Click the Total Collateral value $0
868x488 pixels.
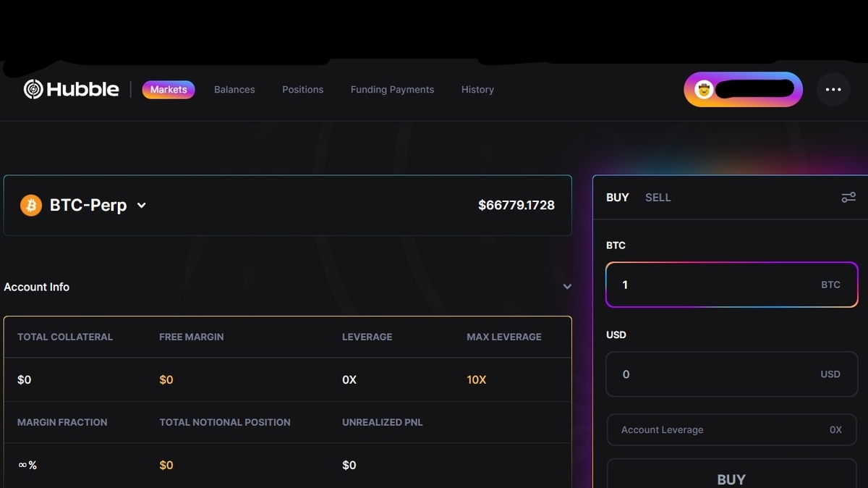click(x=24, y=380)
